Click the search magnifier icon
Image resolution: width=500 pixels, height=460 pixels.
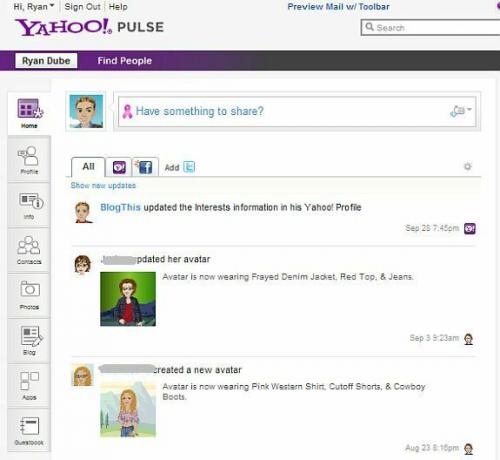click(x=369, y=27)
